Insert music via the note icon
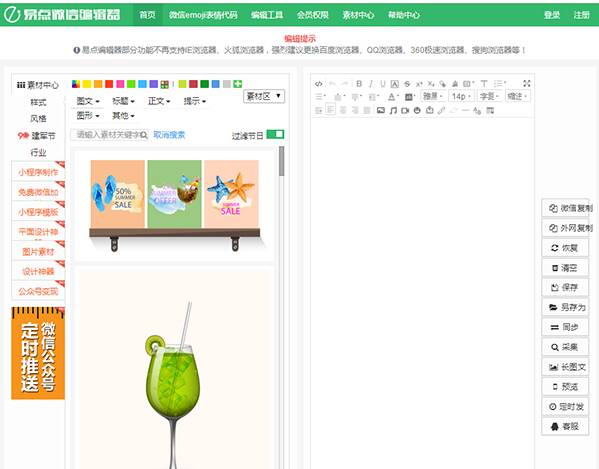599x469 pixels. [x=393, y=110]
